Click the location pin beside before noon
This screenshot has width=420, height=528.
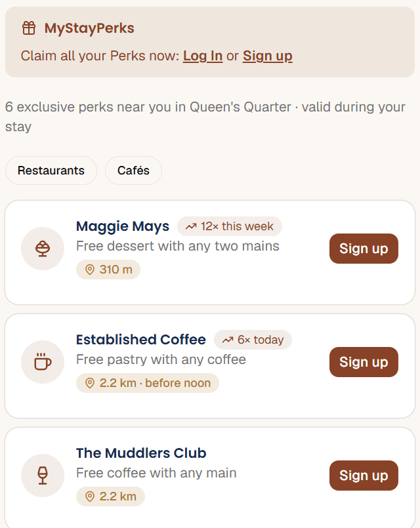point(90,383)
